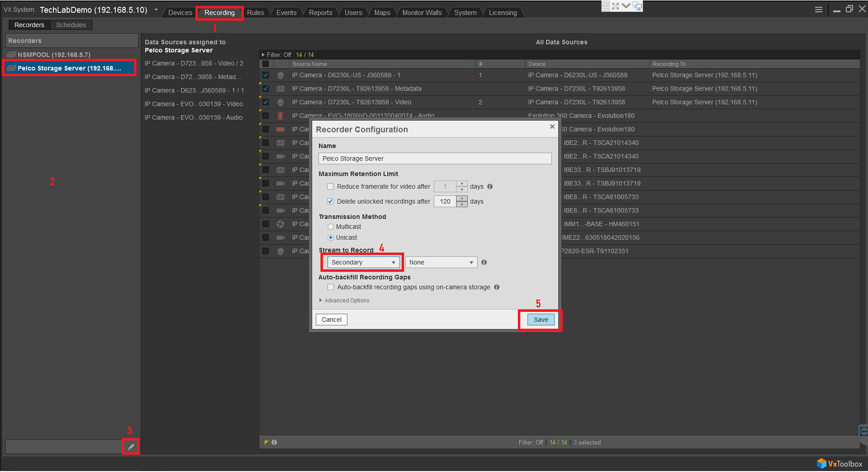Image resolution: width=868 pixels, height=472 pixels.
Task: Switch to the Schedules tab
Action: pyautogui.click(x=71, y=24)
